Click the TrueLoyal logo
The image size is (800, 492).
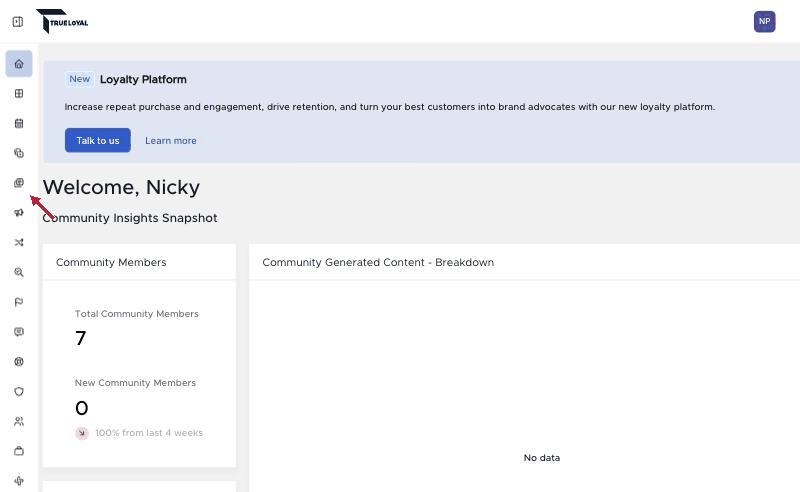tap(62, 21)
